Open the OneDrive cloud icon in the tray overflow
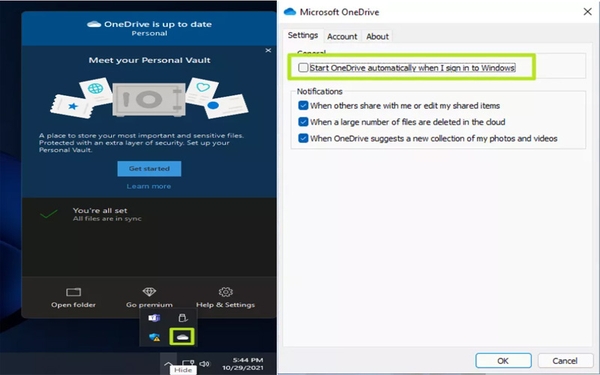Screen dimensions: 600x375 click(183, 337)
